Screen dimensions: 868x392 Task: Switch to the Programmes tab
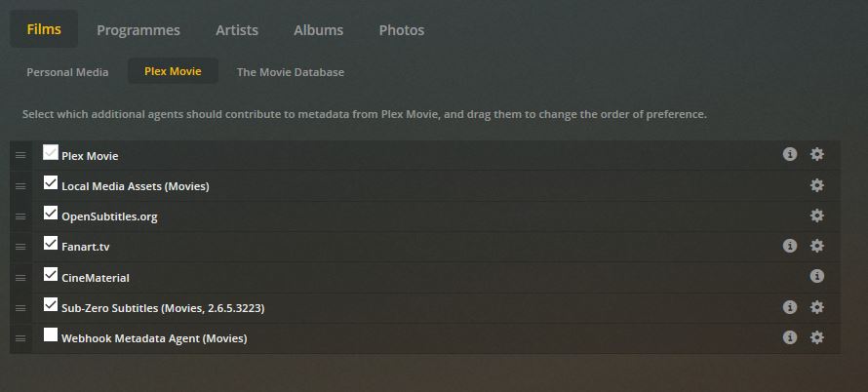click(138, 30)
